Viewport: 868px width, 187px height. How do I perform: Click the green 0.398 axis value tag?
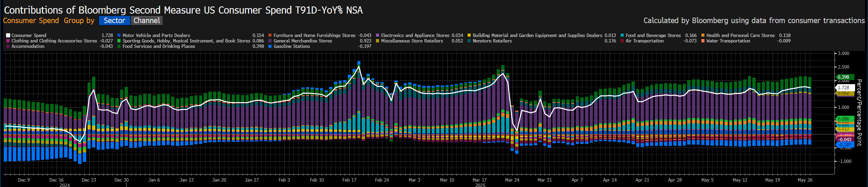(845, 77)
